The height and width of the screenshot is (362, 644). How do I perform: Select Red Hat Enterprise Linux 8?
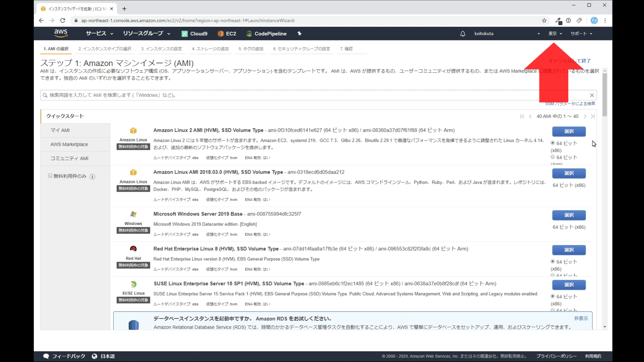[x=569, y=250]
